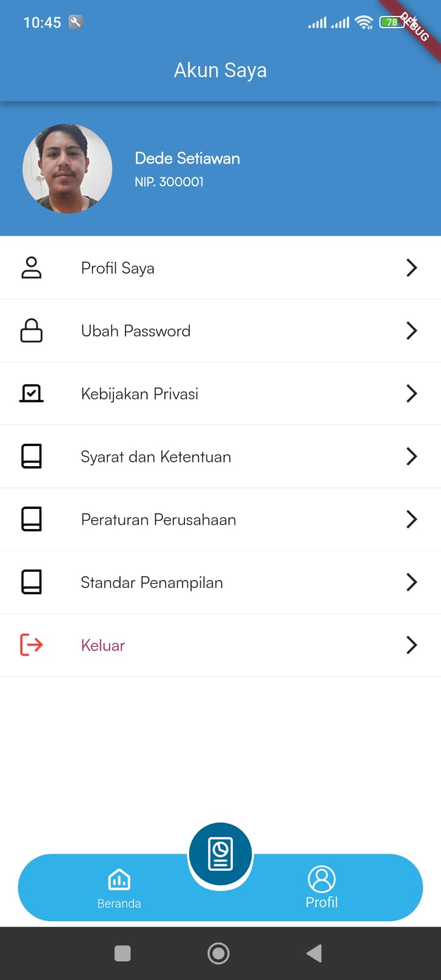Image resolution: width=441 pixels, height=980 pixels.
Task: Select Standar Penampilan menu entry
Action: pos(151,582)
